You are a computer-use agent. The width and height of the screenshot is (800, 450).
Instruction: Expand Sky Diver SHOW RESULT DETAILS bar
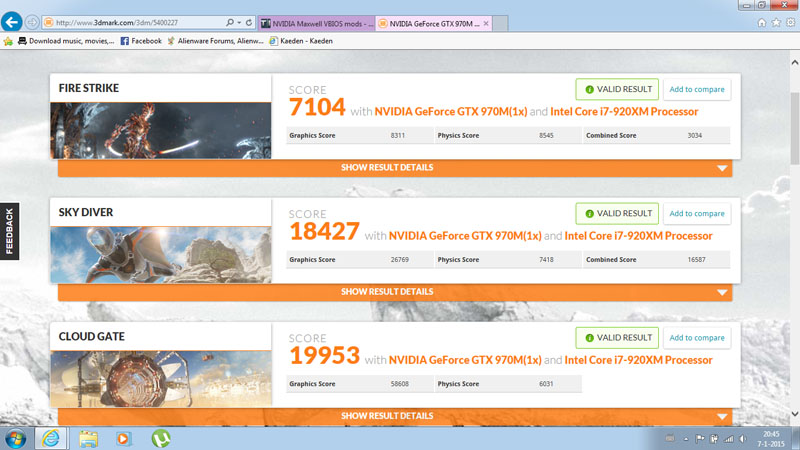pos(395,292)
